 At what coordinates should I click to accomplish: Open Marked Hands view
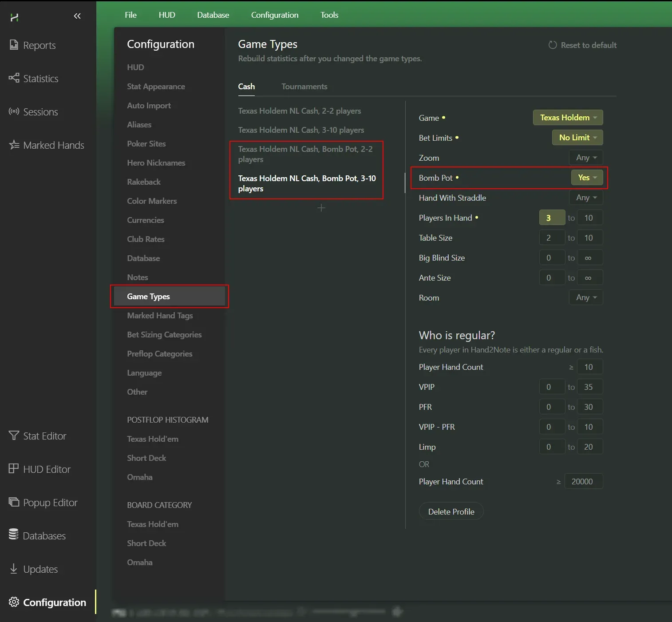pos(53,145)
